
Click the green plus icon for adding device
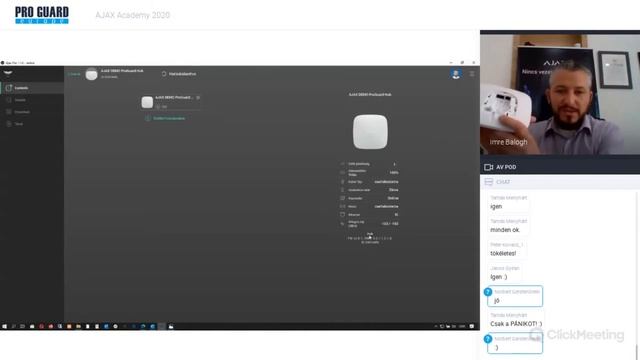(x=148, y=118)
